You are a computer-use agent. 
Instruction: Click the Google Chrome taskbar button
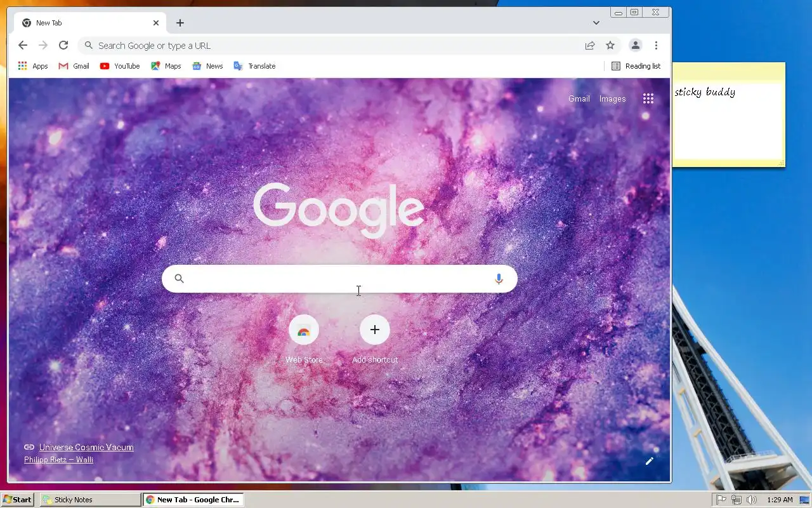pos(193,500)
